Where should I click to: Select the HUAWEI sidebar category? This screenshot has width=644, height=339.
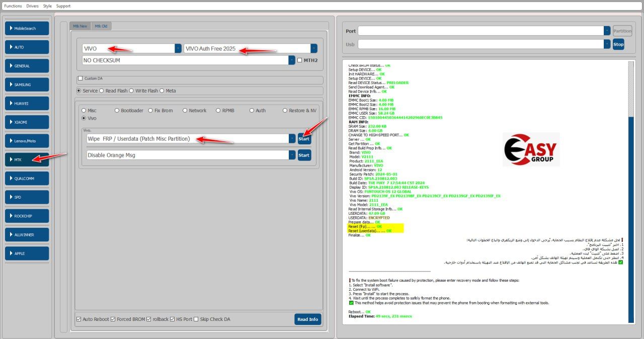coord(27,104)
